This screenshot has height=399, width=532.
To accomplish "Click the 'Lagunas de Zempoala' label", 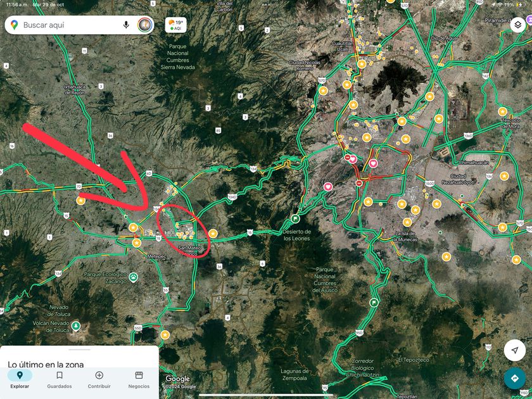I will (294, 374).
